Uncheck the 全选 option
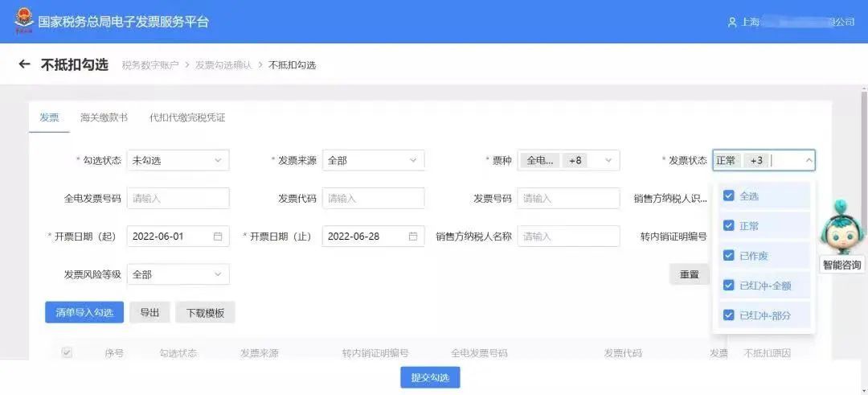868x395 pixels. point(729,195)
